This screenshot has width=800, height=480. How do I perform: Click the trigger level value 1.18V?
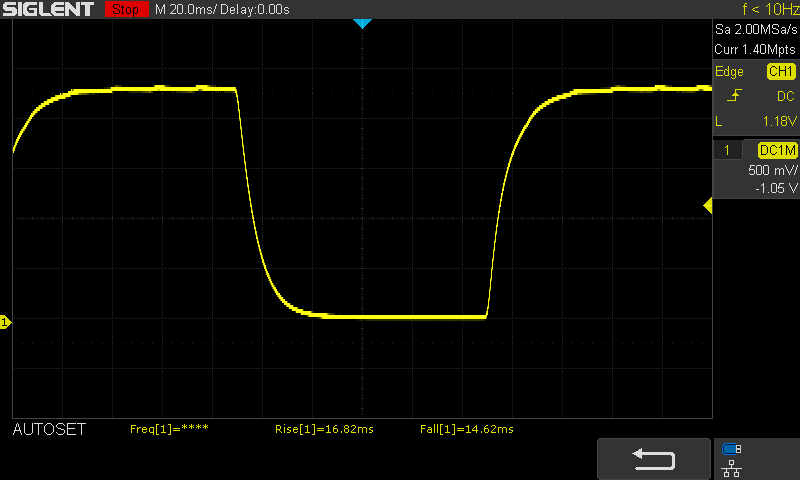tap(779, 121)
